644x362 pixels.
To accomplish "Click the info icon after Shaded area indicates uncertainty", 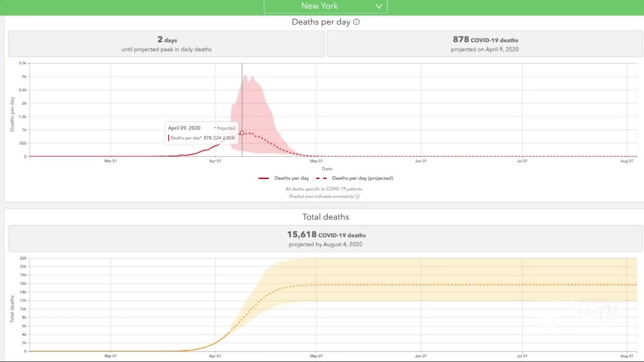I will point(357,196).
